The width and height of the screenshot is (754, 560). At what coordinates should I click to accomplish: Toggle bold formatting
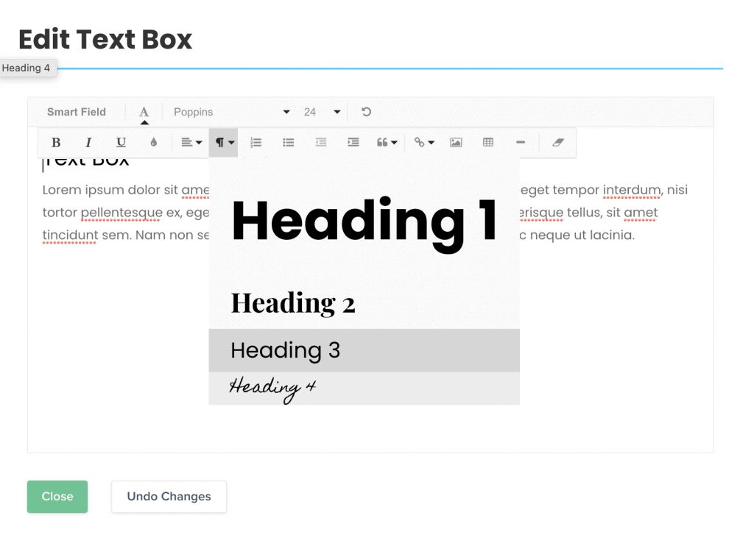coord(56,143)
